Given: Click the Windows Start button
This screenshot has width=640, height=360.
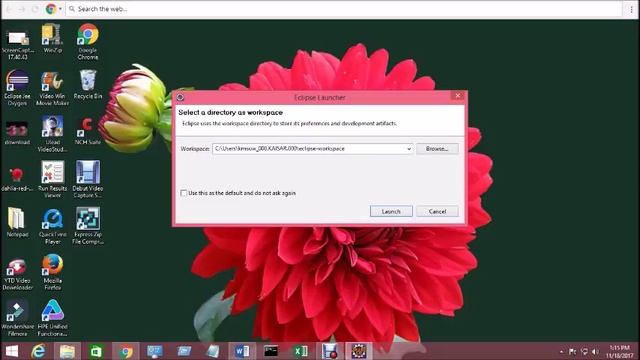Looking at the screenshot, I should 12,351.
